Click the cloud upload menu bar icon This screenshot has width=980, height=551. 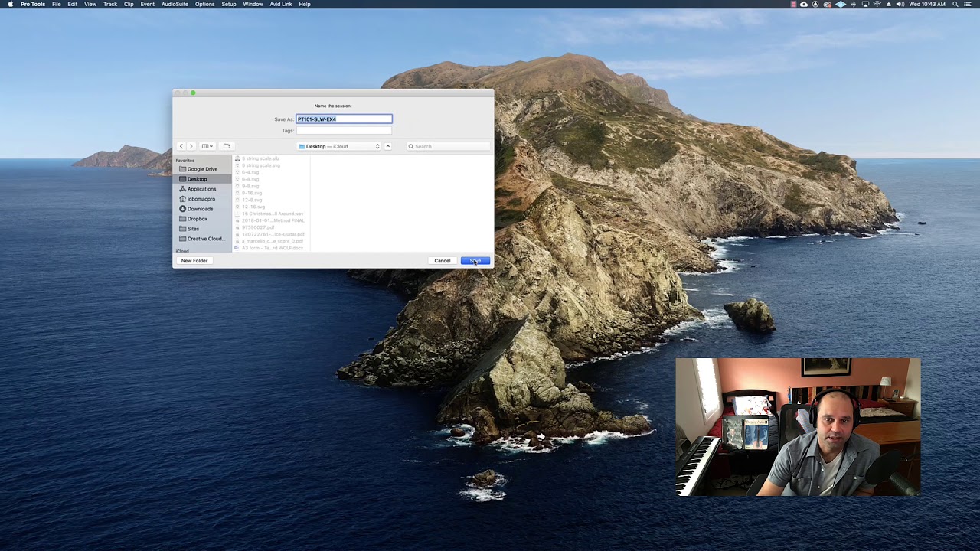tap(804, 4)
